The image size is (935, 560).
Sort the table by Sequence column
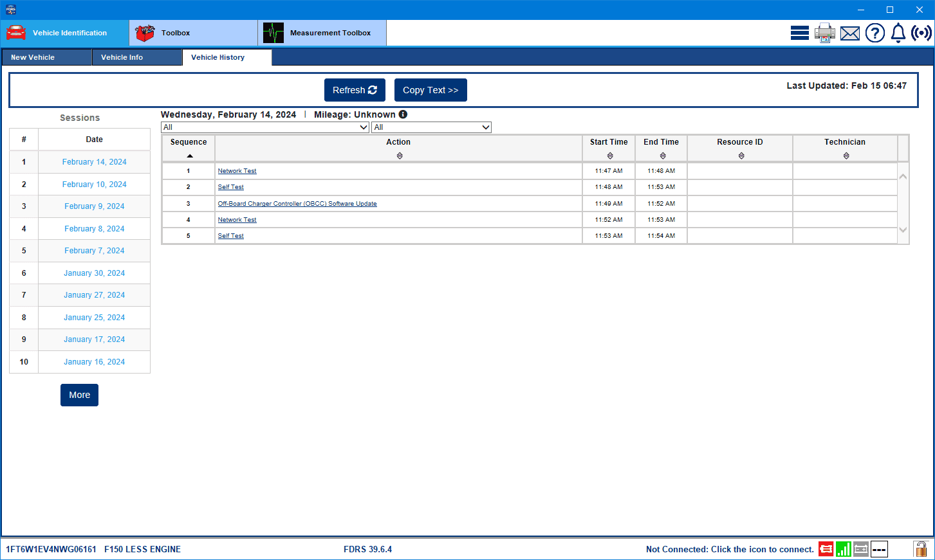[x=189, y=156]
